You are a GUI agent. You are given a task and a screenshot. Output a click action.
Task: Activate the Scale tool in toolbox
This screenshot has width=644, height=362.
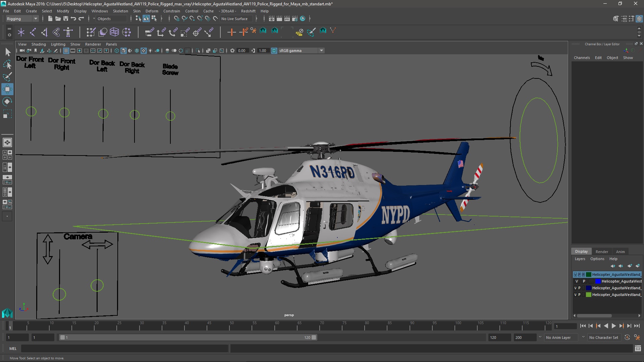(x=7, y=114)
